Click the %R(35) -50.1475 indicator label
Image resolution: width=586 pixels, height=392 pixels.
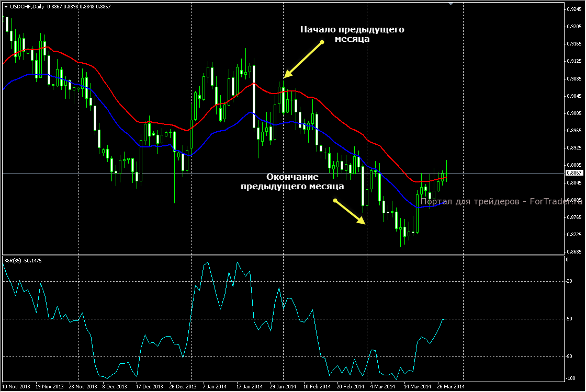[x=23, y=261]
